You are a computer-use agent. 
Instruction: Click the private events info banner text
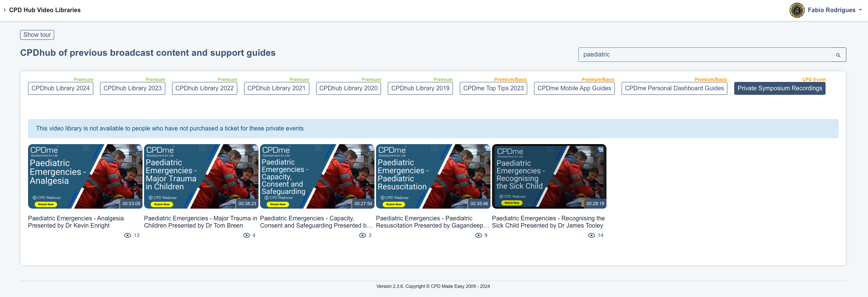pos(170,129)
